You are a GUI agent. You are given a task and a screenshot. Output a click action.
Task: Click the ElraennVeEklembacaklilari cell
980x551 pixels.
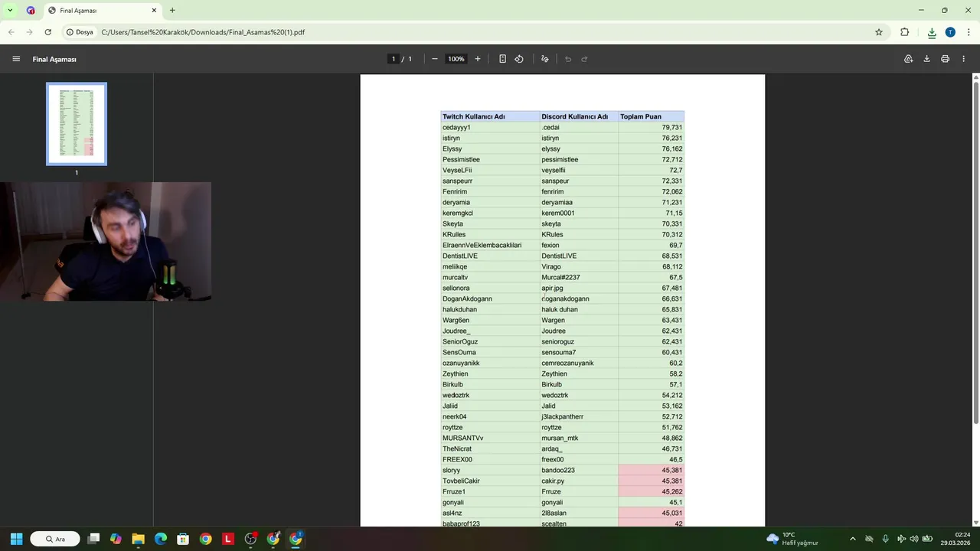(x=490, y=245)
